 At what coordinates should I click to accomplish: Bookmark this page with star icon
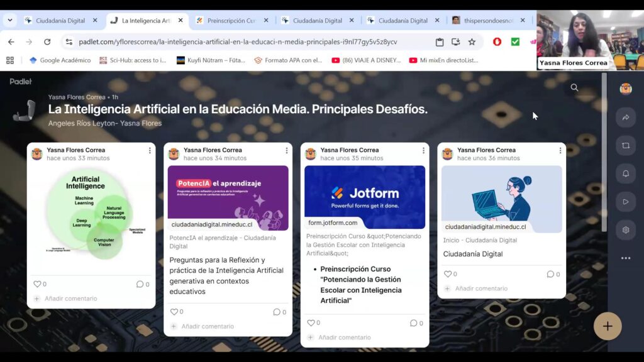pos(472,42)
